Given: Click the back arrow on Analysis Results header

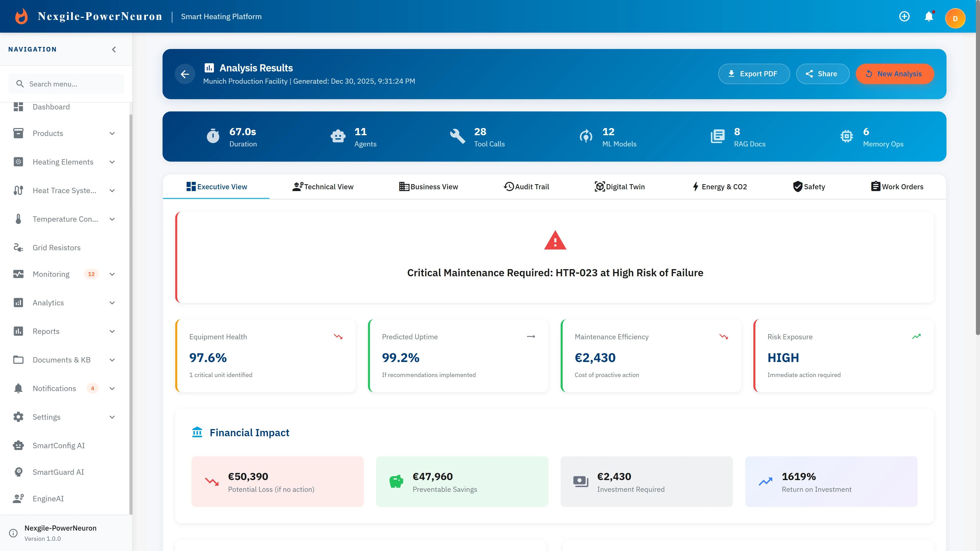Looking at the screenshot, I should pos(185,74).
